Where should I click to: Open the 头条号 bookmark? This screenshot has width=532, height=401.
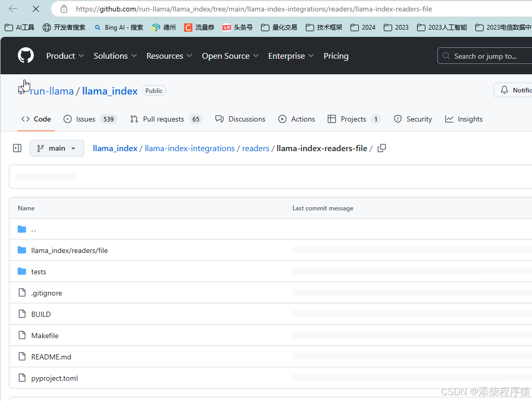tap(238, 28)
